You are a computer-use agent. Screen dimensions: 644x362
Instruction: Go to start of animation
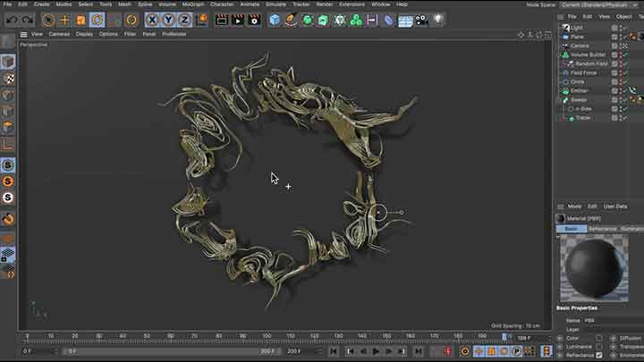pyautogui.click(x=333, y=351)
